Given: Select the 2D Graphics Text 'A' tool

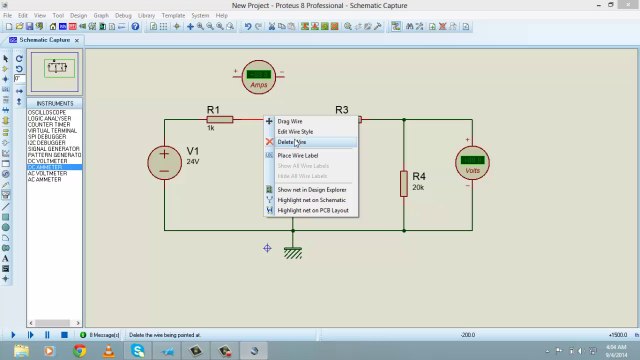Looking at the screenshot, I should 6,258.
